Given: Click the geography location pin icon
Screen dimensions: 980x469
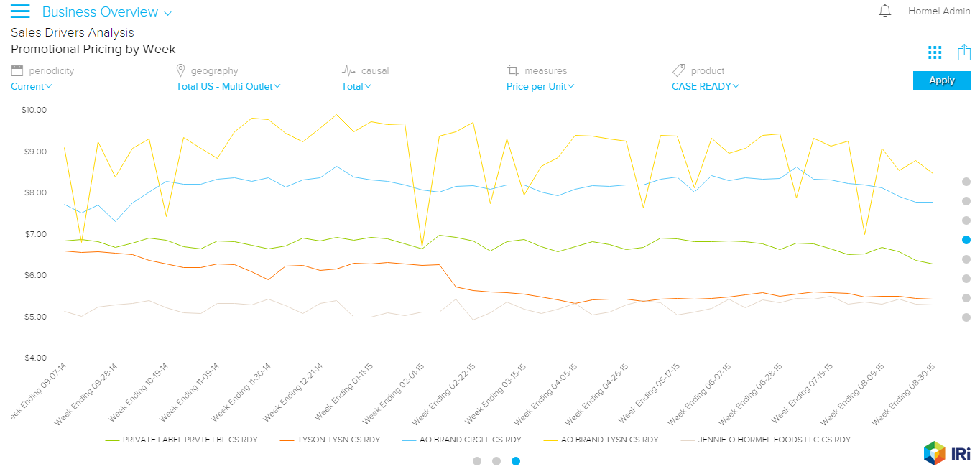Looking at the screenshot, I should [181, 70].
